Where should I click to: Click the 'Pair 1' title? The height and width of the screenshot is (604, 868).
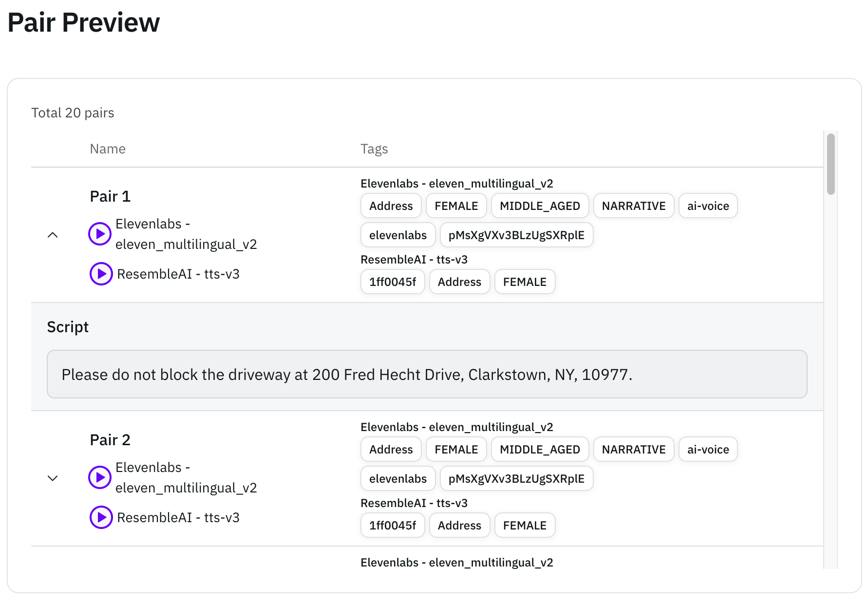(x=110, y=196)
